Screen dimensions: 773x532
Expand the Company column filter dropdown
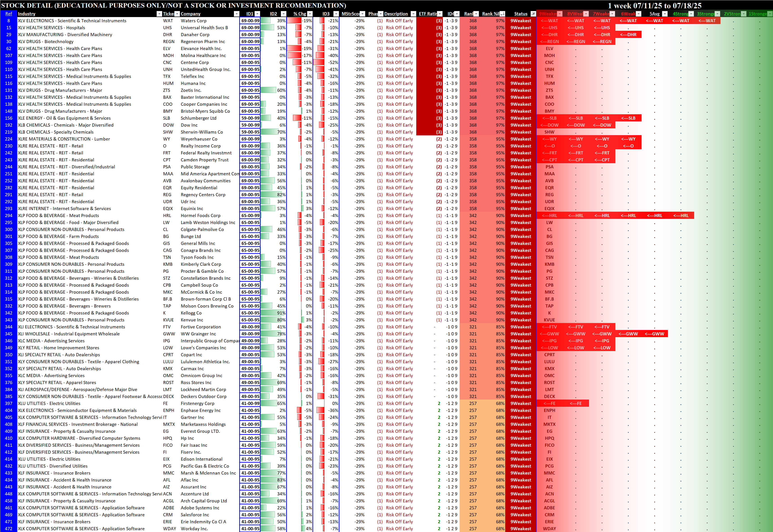point(237,14)
